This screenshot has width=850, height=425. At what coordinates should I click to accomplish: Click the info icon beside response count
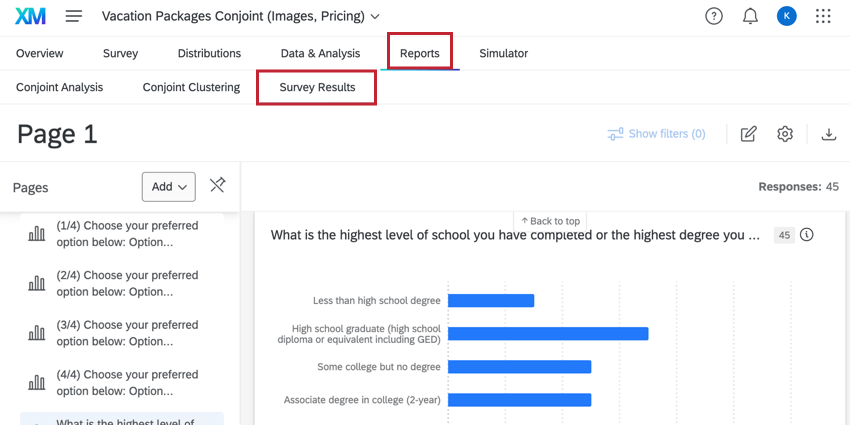[807, 235]
